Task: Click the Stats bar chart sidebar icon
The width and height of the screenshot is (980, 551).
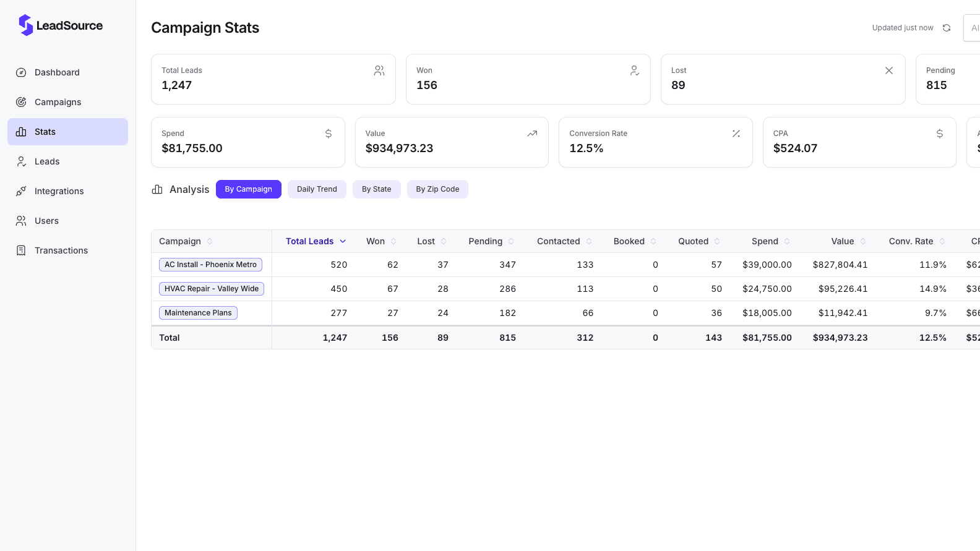Action: (x=21, y=132)
